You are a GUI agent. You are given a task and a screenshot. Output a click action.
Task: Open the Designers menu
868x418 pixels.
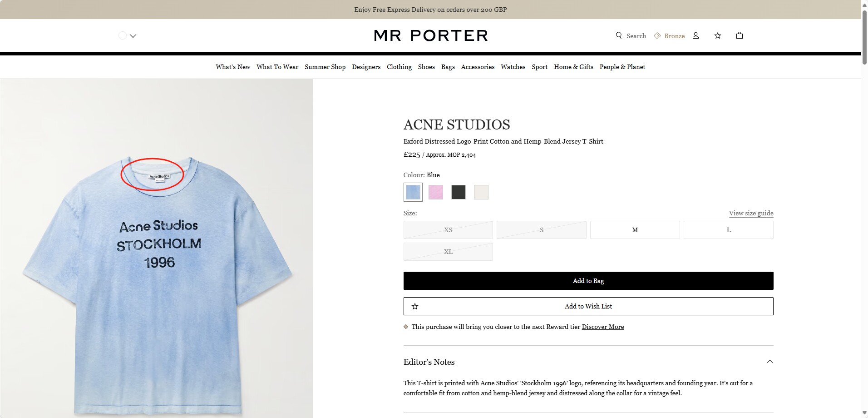pos(366,67)
